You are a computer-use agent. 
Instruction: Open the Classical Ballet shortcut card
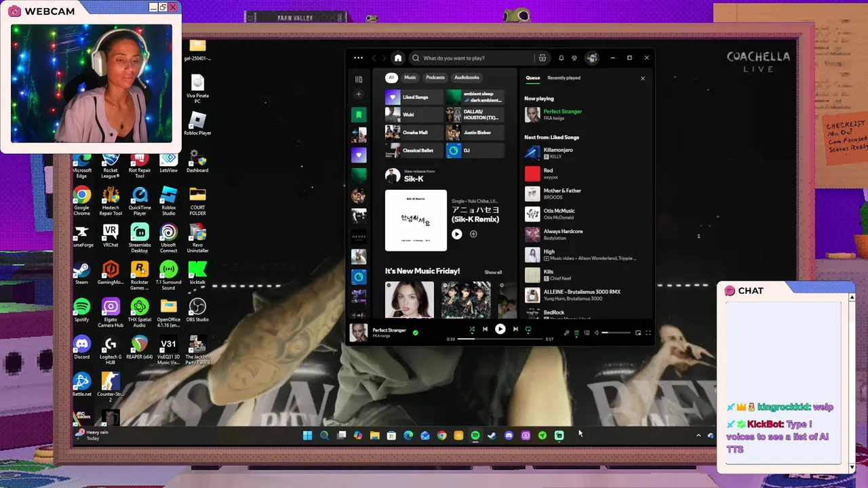tap(414, 150)
